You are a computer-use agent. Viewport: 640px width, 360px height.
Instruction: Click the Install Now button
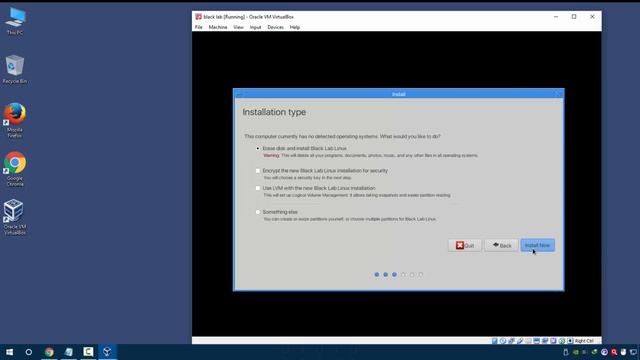pyautogui.click(x=537, y=245)
